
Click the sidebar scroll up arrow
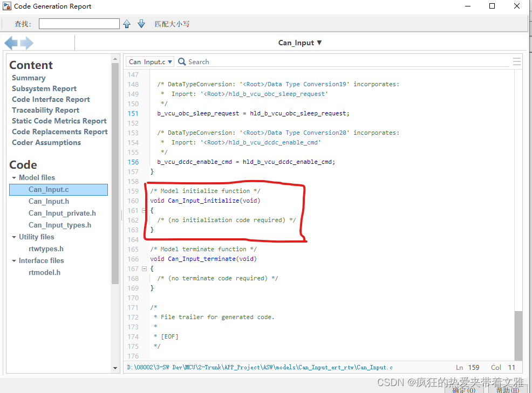tap(115, 59)
